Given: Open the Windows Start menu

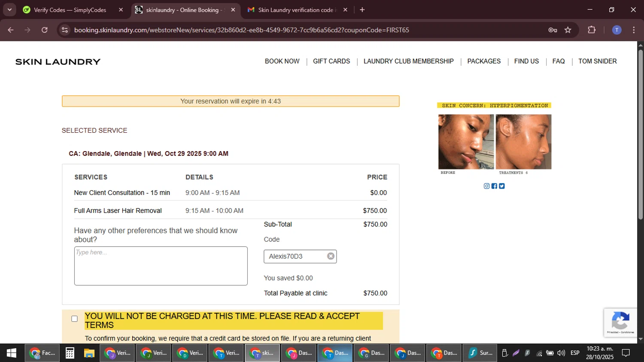Looking at the screenshot, I should click(12, 353).
